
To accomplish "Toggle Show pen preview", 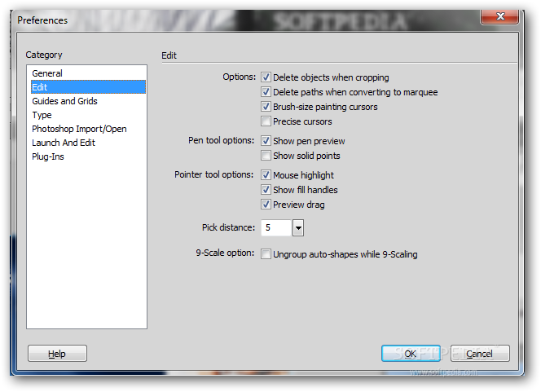I will (266, 140).
